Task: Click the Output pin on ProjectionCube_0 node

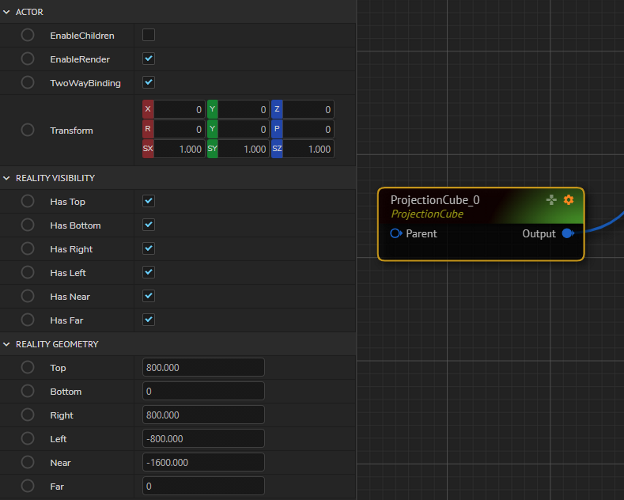Action: [567, 233]
